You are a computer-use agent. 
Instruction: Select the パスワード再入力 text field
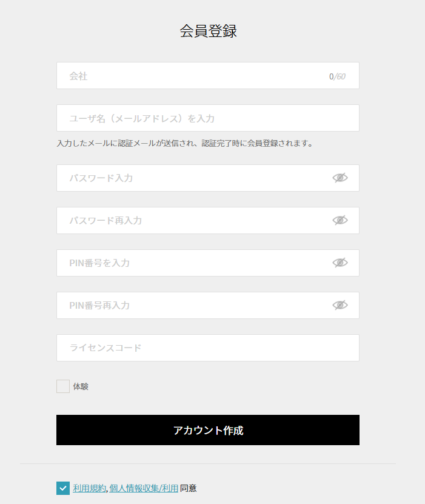pyautogui.click(x=194, y=221)
